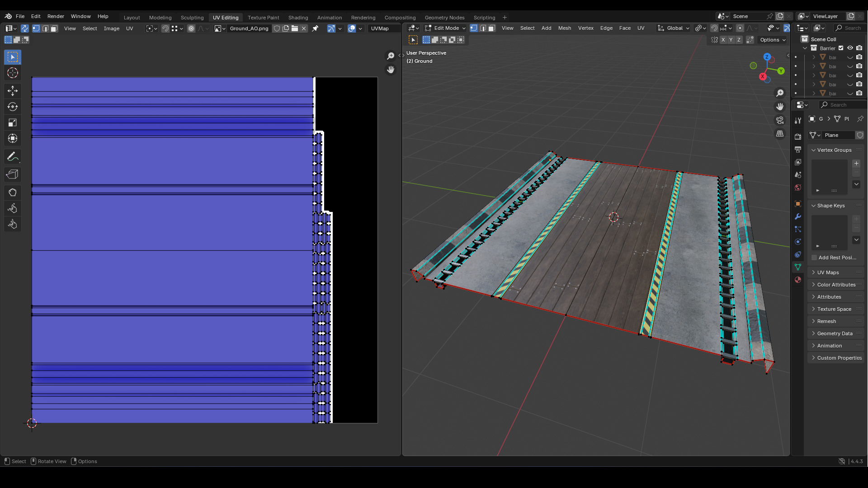Open the Image menu in UV editor

click(111, 28)
